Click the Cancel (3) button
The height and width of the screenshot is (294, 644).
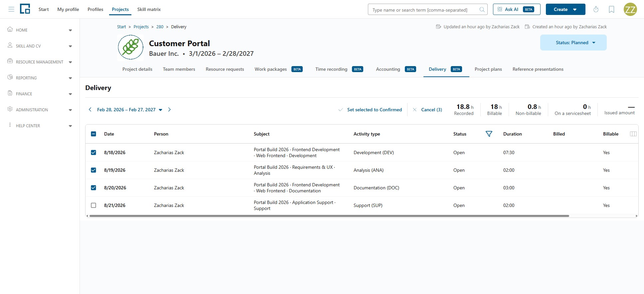(x=427, y=110)
